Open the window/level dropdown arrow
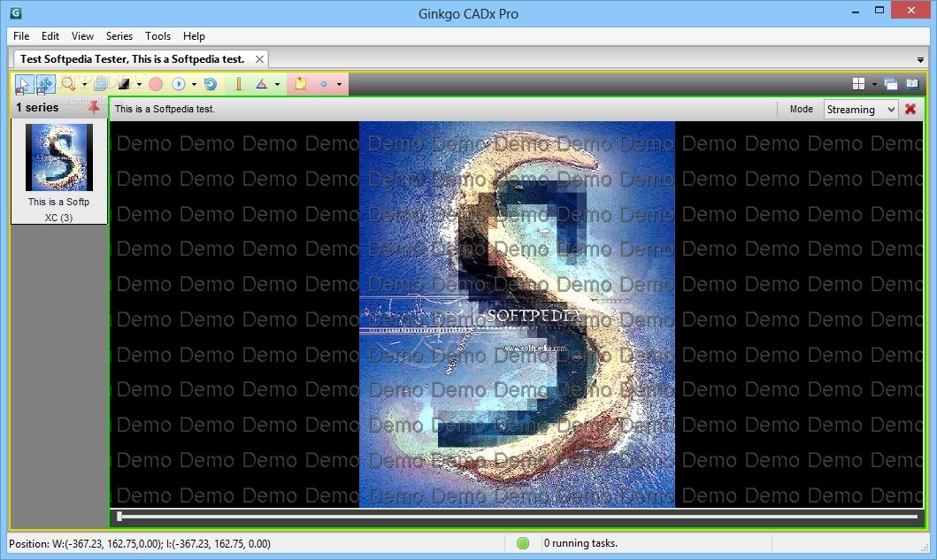The image size is (937, 560). tap(139, 84)
